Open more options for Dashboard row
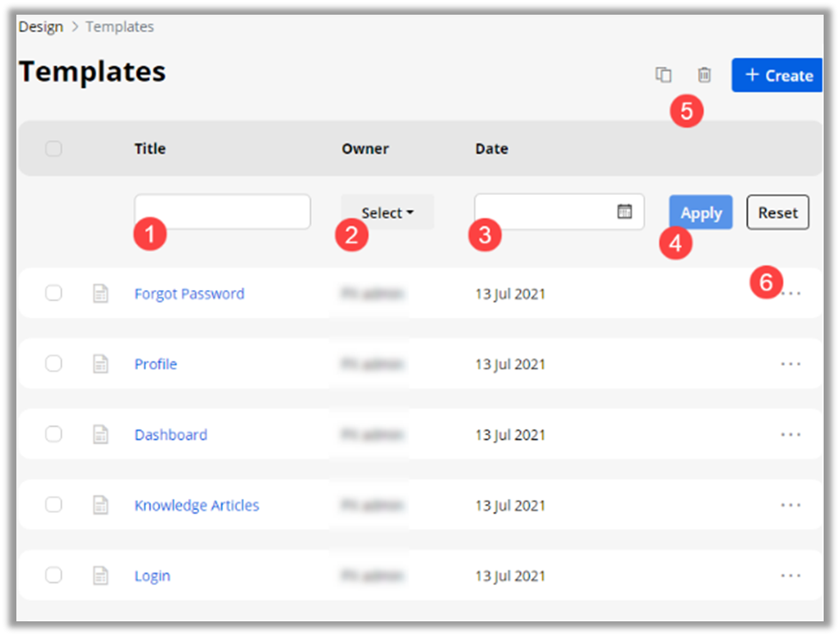The image size is (840, 636). (x=791, y=434)
